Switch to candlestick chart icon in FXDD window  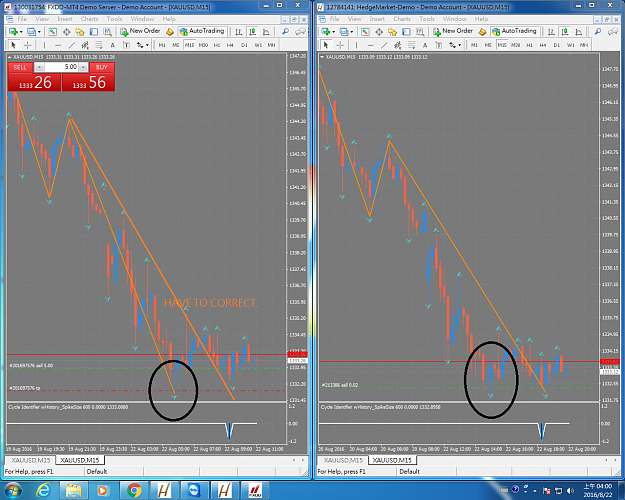(x=252, y=31)
